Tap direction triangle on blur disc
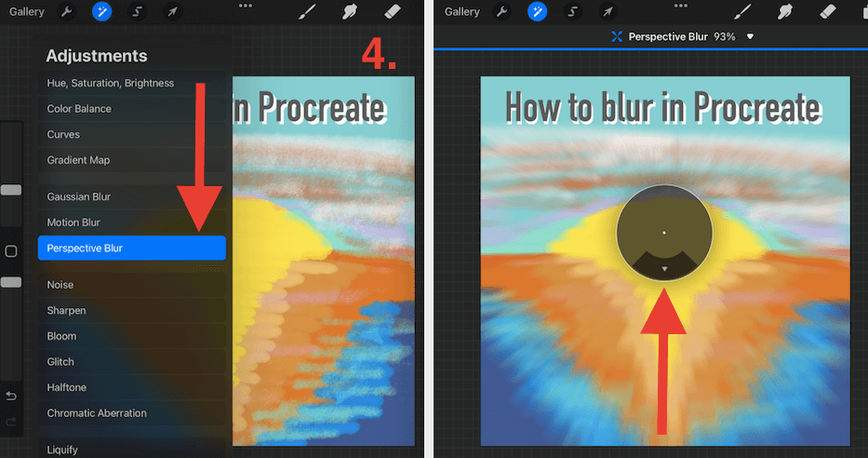Viewport: 868px width, 458px height. [x=664, y=269]
